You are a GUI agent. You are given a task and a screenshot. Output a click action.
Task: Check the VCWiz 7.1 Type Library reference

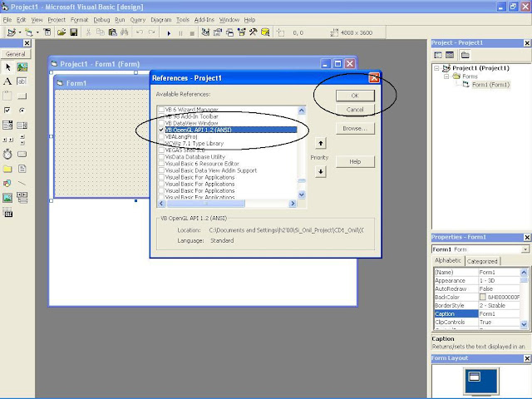coord(161,144)
